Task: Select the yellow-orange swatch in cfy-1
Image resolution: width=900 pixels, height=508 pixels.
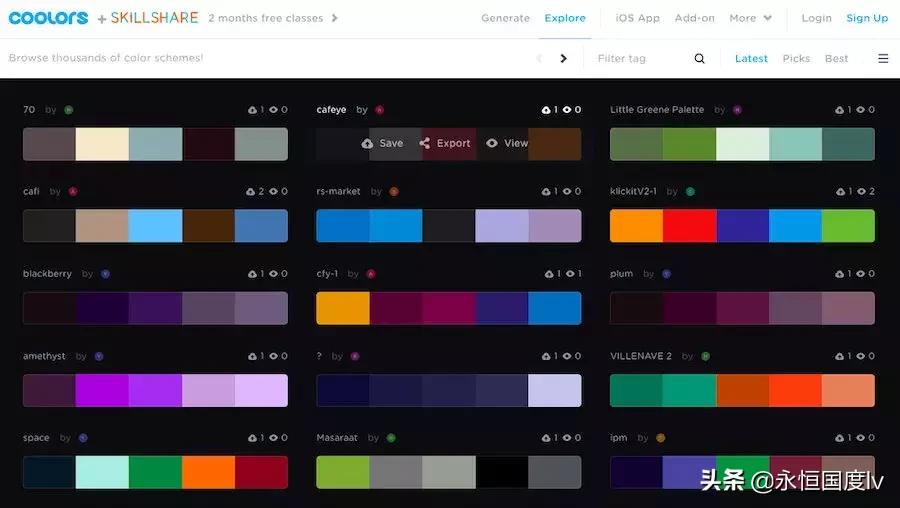Action: 343,308
